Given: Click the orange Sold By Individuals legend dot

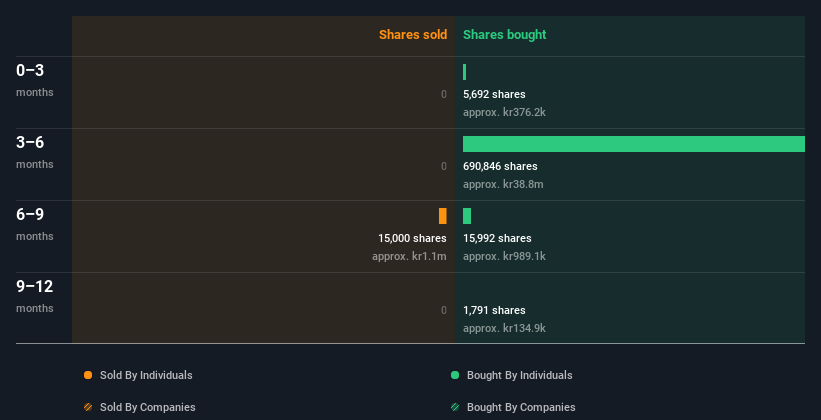Looking at the screenshot, I should (88, 375).
